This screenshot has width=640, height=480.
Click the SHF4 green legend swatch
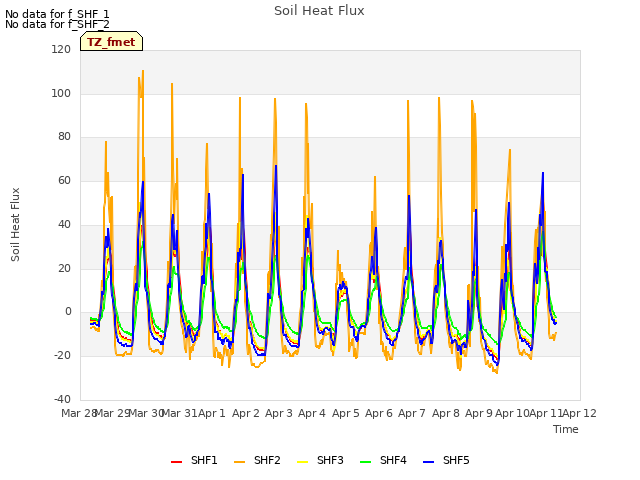point(366,462)
